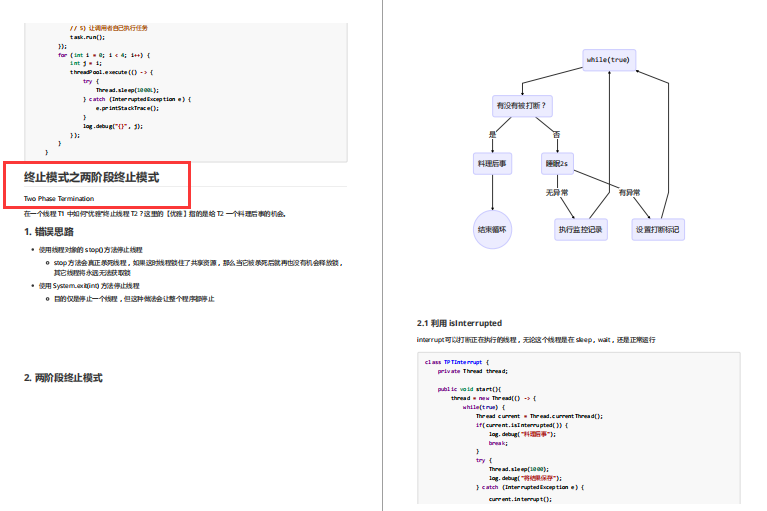Screen dimensions: 767x511
Task: Click code line log.debug("将结果保存");
Action: 525,478
